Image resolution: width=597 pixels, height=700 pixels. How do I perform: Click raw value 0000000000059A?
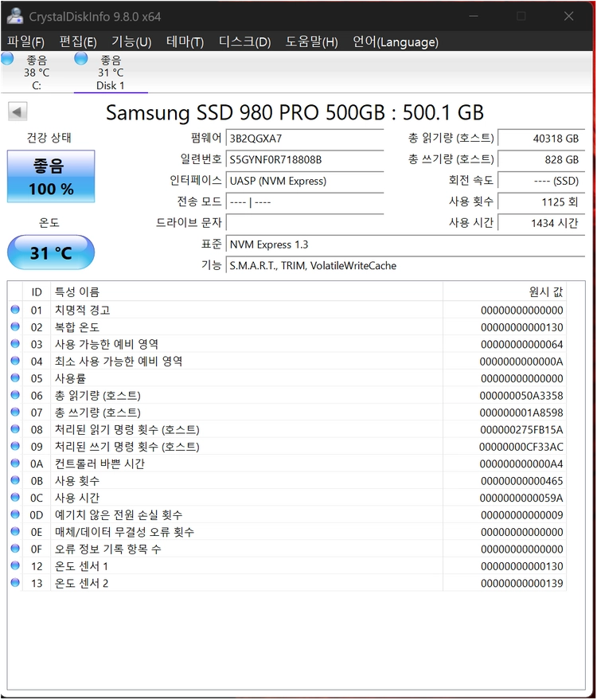[x=521, y=498]
